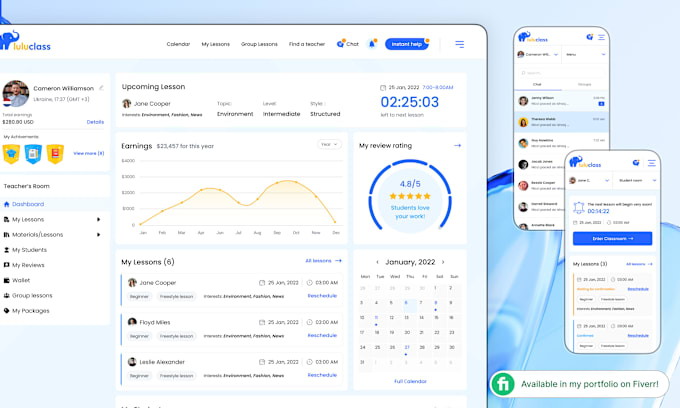Click the Beginner tag on Floyd Miles row

pos(139,336)
